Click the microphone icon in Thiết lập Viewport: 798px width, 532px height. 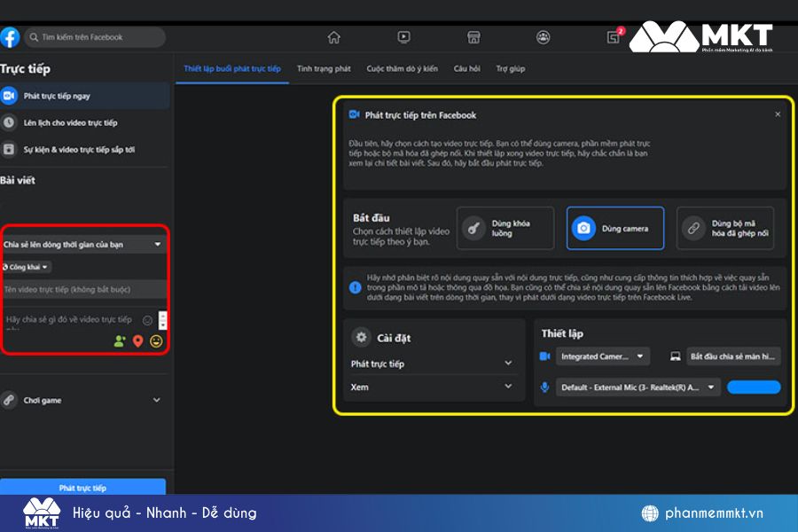pos(544,387)
